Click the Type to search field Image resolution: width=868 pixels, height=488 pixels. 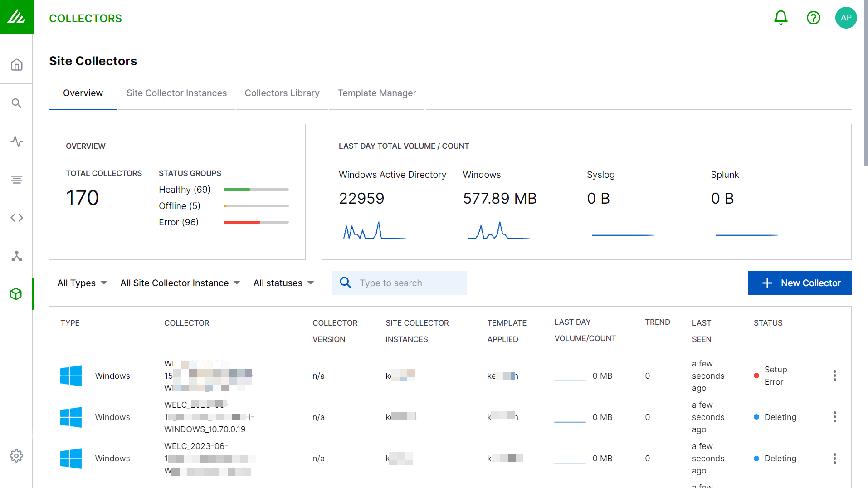tap(400, 283)
